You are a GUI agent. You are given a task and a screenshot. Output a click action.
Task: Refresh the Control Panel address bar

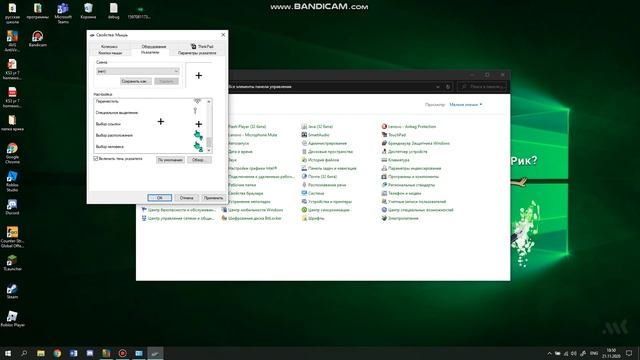coord(448,87)
